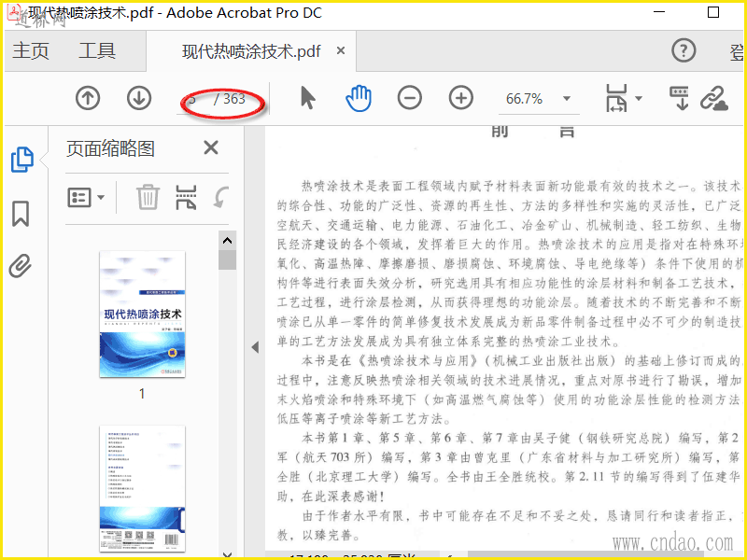Image resolution: width=747 pixels, height=560 pixels.
Task: Choose the arrow selection tool
Action: point(308,98)
